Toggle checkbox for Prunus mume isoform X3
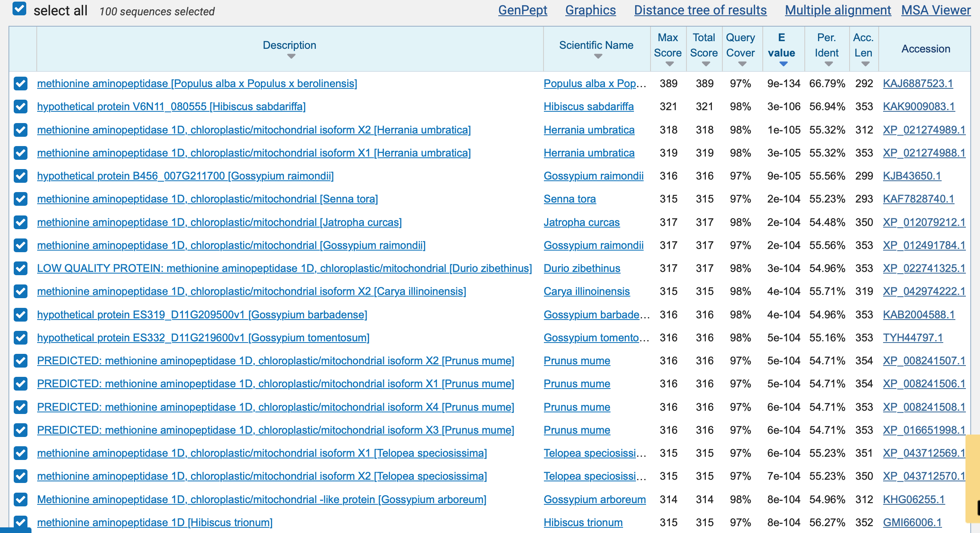This screenshot has width=980, height=533. (x=21, y=430)
